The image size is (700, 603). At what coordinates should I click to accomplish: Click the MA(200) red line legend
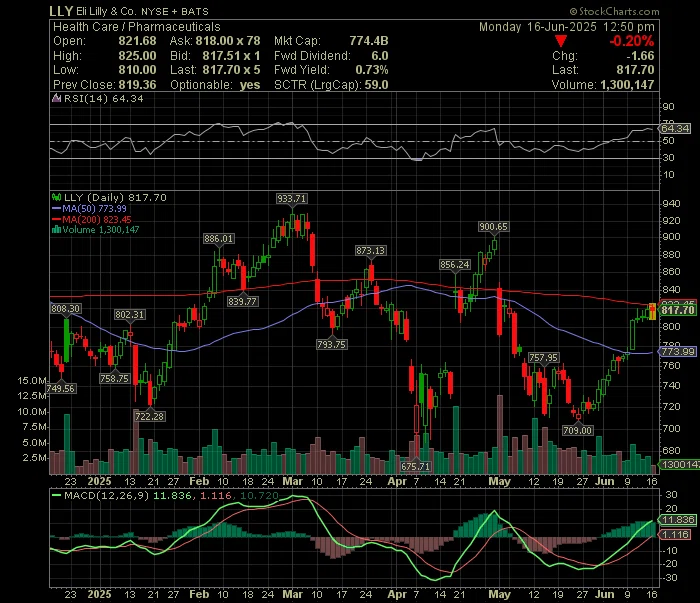tap(92, 219)
